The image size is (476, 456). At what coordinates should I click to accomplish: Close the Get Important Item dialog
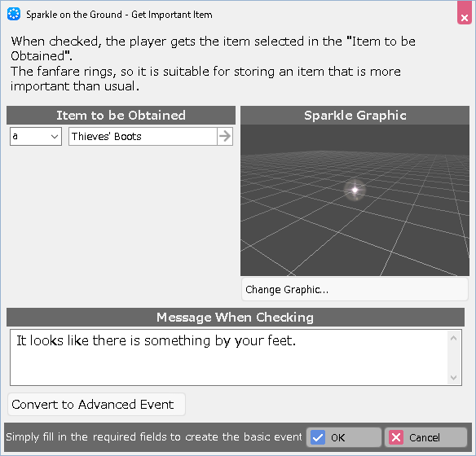[x=464, y=18]
